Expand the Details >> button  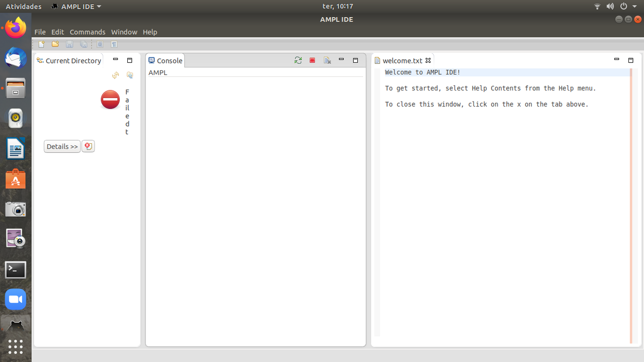click(62, 146)
